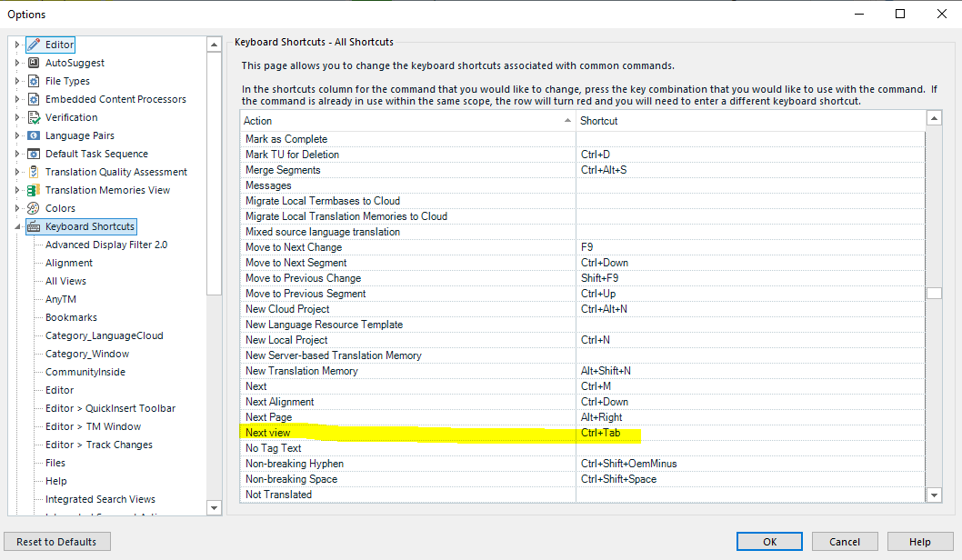The width and height of the screenshot is (962, 560).
Task: Select the Files shortcuts category
Action: pos(55,463)
